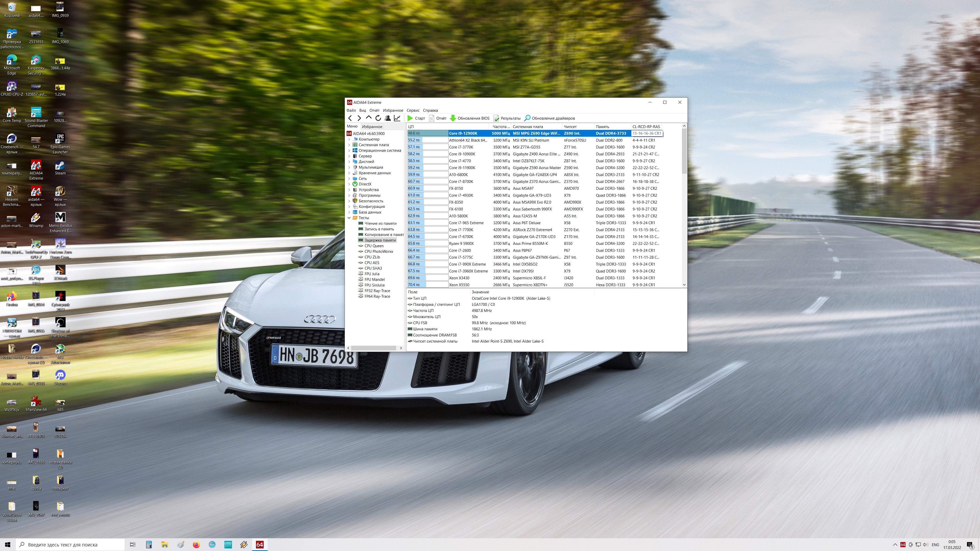Select the CPU Queen benchmark
980x551 pixels.
[374, 246]
